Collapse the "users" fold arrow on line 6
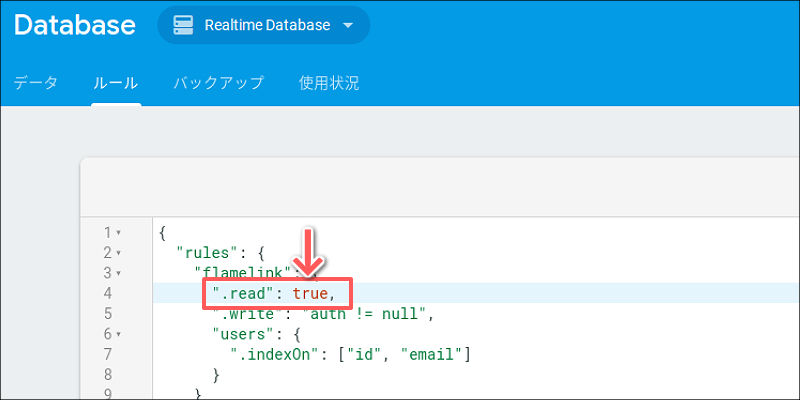 [118, 335]
